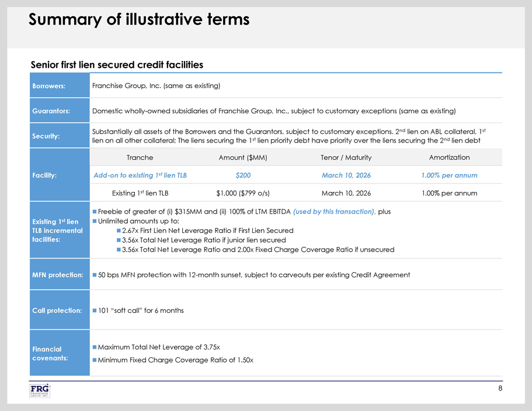532x411 pixels.
Task: Click the blue 'Add-on to existing 1st lien TLB' text
Action: click(x=140, y=176)
